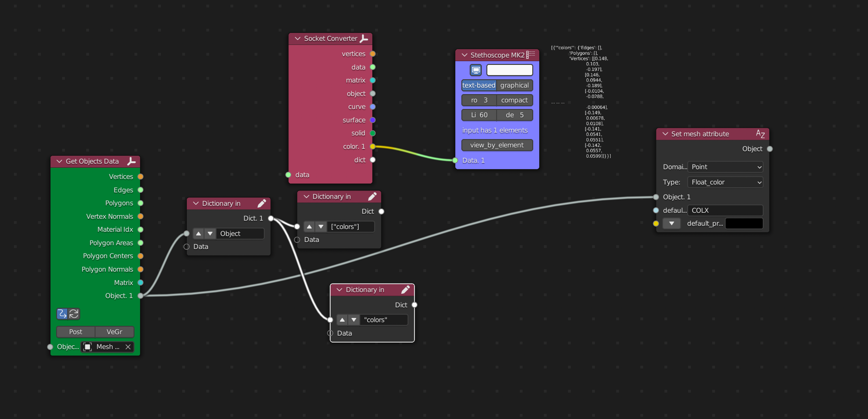Viewport: 868px width, 419px height.
Task: Click the ro 3 rounding field
Action: (x=479, y=100)
